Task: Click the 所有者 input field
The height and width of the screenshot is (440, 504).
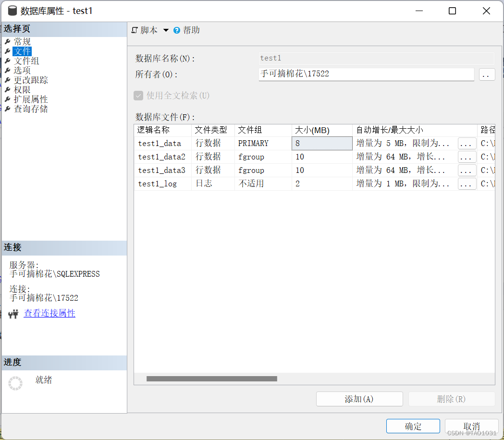Action: click(367, 74)
